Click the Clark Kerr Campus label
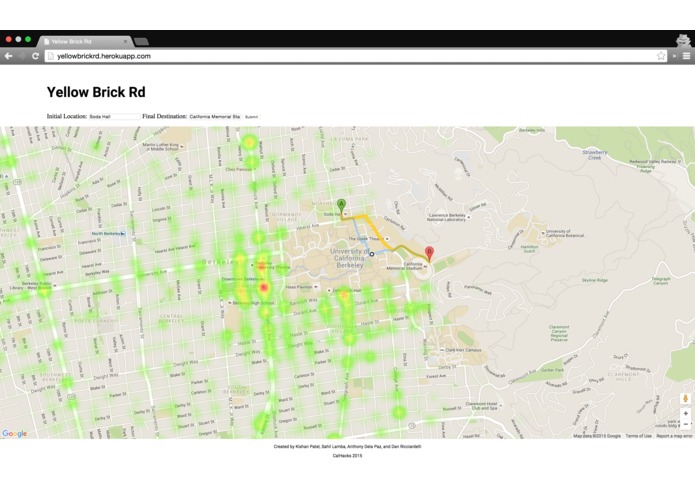 click(463, 350)
